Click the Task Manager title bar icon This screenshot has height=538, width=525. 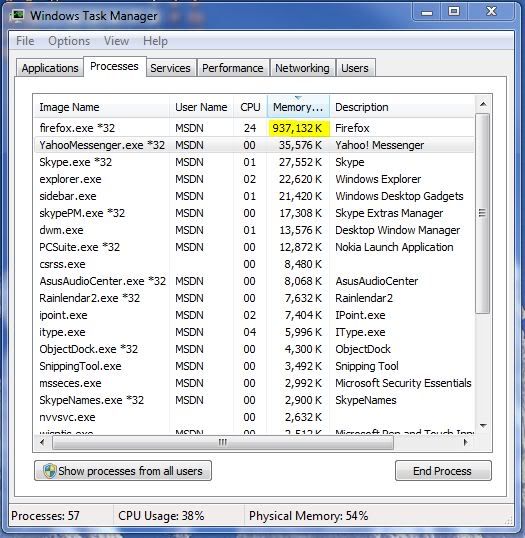click(18, 16)
